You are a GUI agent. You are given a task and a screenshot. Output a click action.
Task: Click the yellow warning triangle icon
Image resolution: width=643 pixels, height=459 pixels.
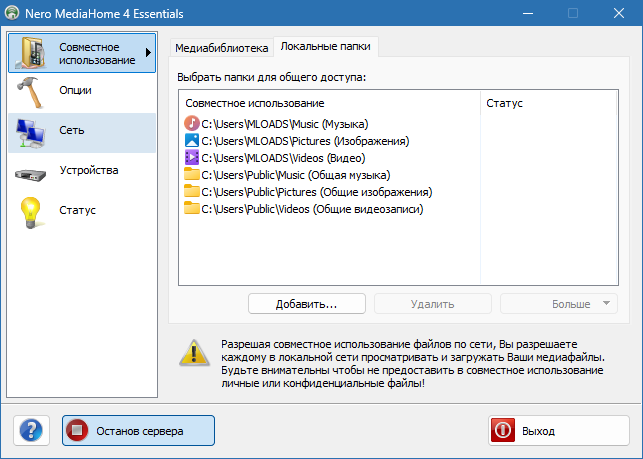(194, 353)
